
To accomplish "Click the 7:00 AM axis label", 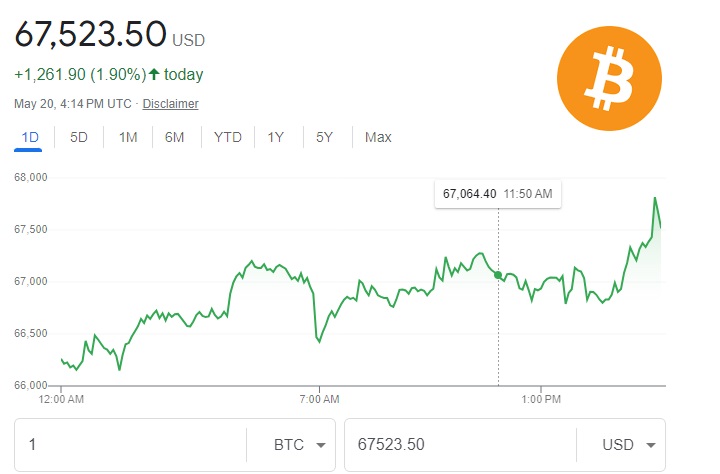I will point(319,400).
